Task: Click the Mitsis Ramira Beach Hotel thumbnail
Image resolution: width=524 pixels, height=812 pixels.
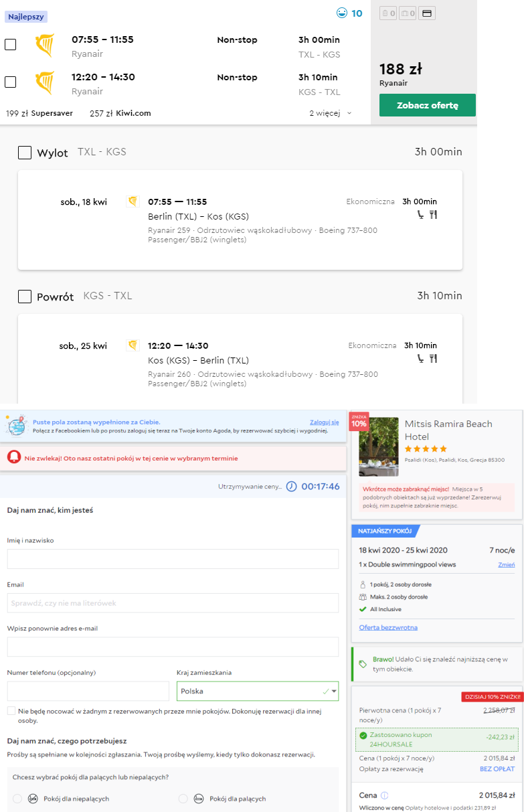Action: 379,446
